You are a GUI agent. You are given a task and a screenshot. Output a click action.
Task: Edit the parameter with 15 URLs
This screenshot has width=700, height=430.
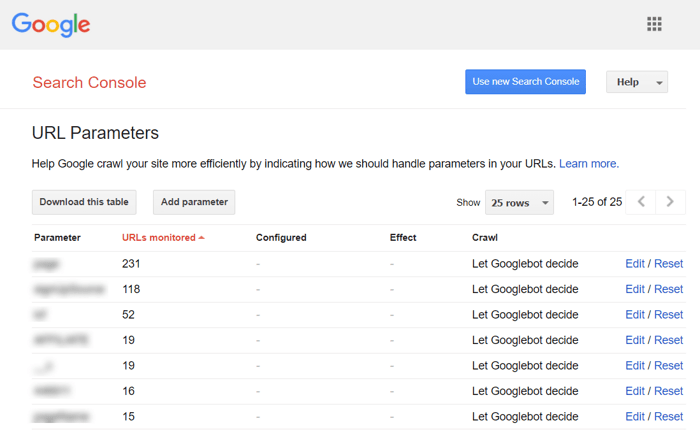click(x=635, y=417)
